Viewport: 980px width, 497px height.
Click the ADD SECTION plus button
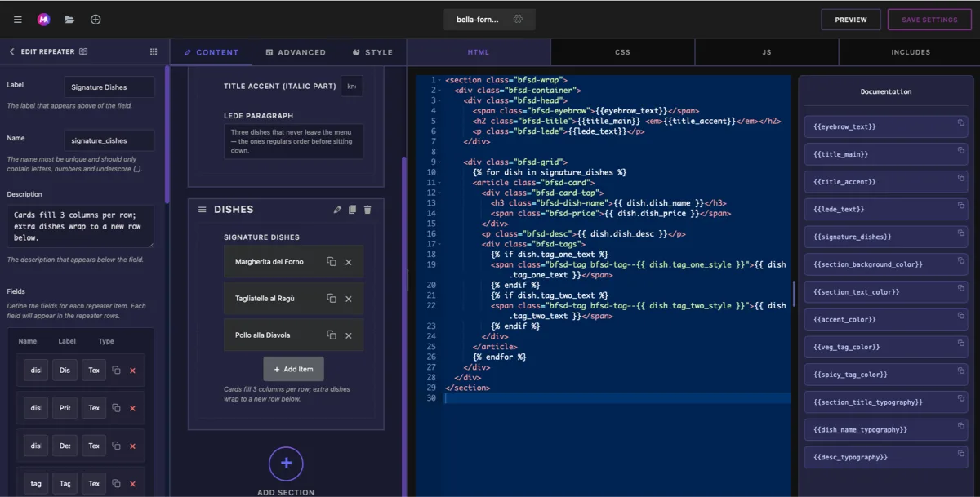click(286, 464)
